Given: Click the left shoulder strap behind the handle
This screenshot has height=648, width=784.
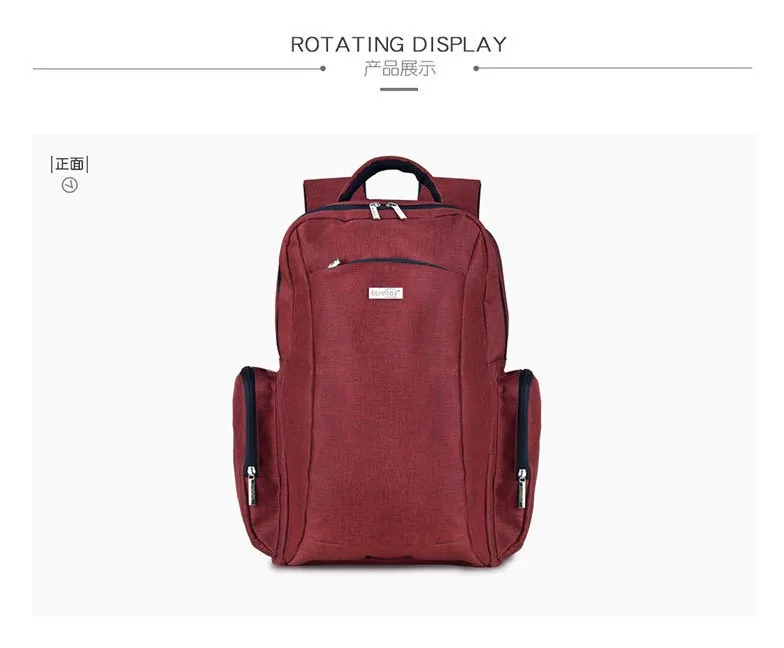Looking at the screenshot, I should point(322,196).
